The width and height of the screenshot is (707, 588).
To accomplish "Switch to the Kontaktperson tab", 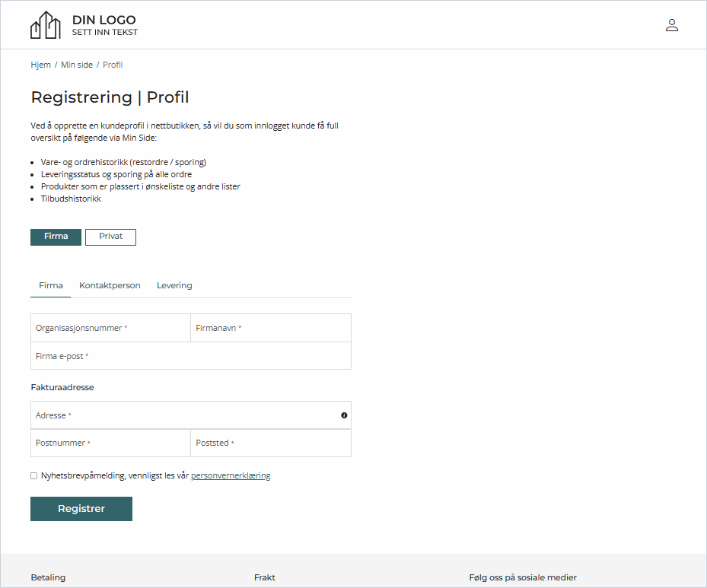I will point(110,285).
